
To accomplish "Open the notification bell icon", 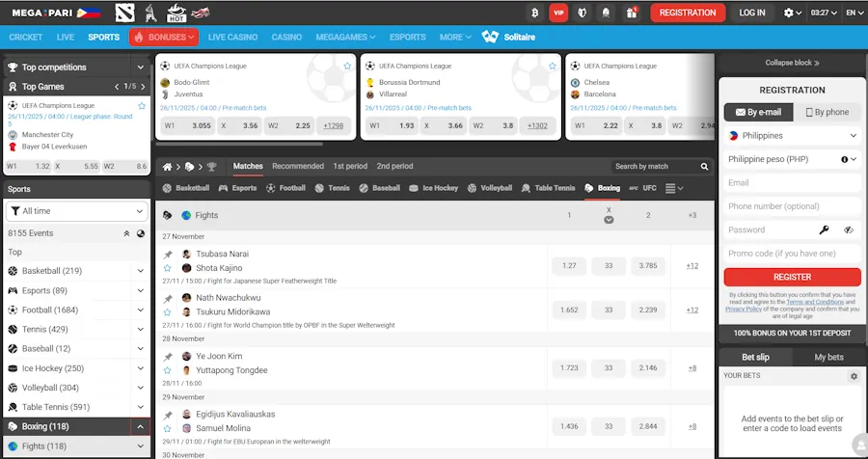I will tap(606, 13).
